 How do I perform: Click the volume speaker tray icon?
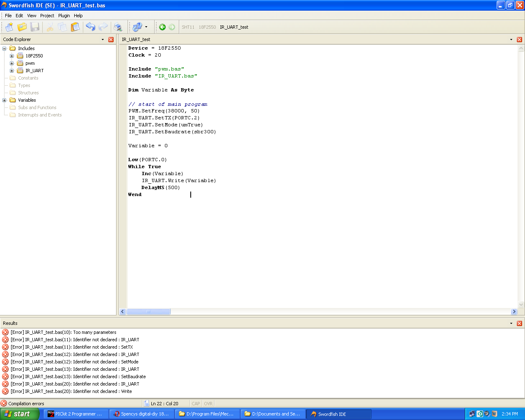point(487,414)
